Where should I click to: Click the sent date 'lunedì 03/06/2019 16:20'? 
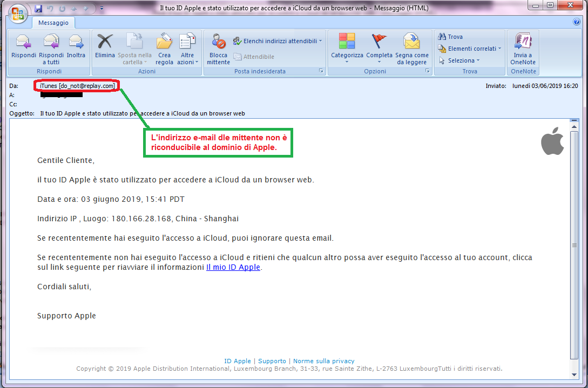click(x=545, y=86)
